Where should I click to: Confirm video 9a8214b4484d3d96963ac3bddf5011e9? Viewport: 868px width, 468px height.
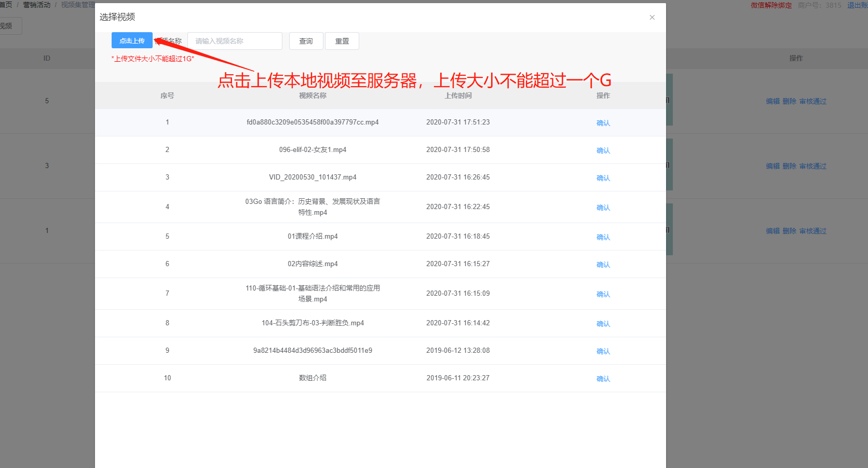click(x=603, y=351)
